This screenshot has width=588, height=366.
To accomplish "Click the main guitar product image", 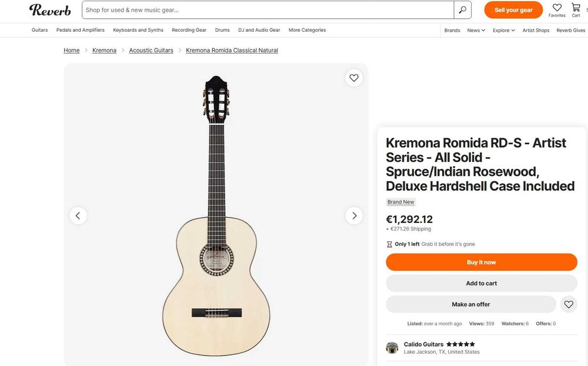I will click(216, 215).
